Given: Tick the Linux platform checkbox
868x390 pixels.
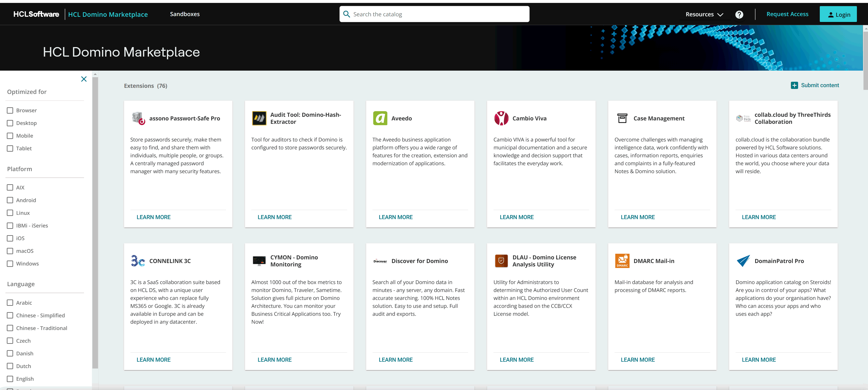Looking at the screenshot, I should pyautogui.click(x=10, y=213).
